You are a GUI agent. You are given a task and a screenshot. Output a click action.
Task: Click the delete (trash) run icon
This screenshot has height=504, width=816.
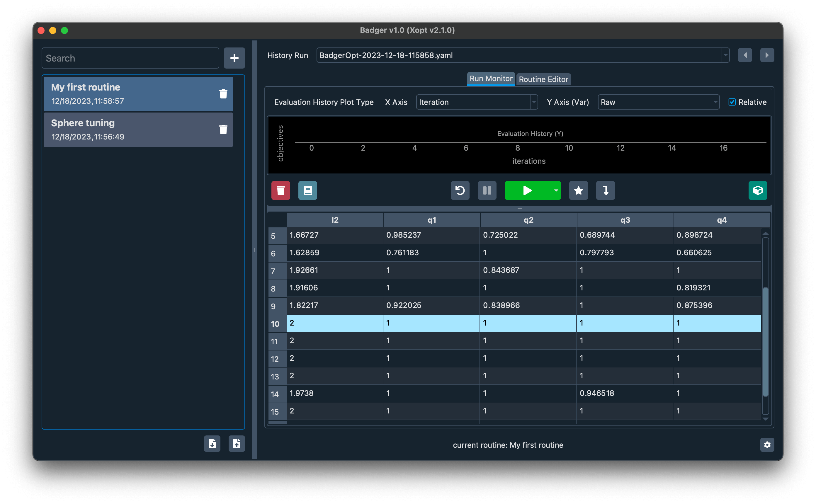280,190
